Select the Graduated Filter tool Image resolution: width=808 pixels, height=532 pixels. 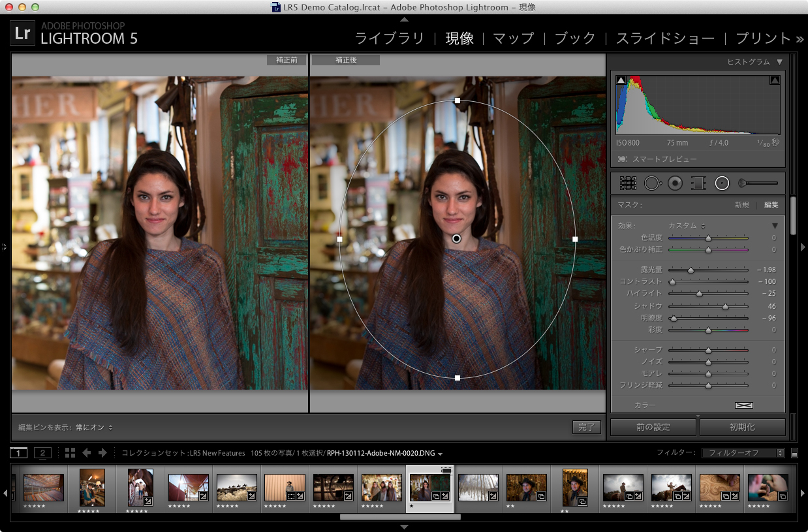[x=698, y=183]
